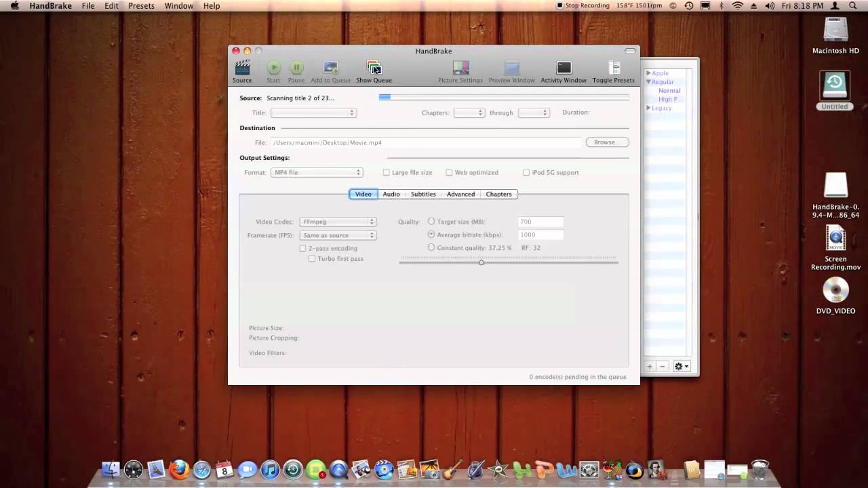Click the Target size field showing 700

click(540, 222)
